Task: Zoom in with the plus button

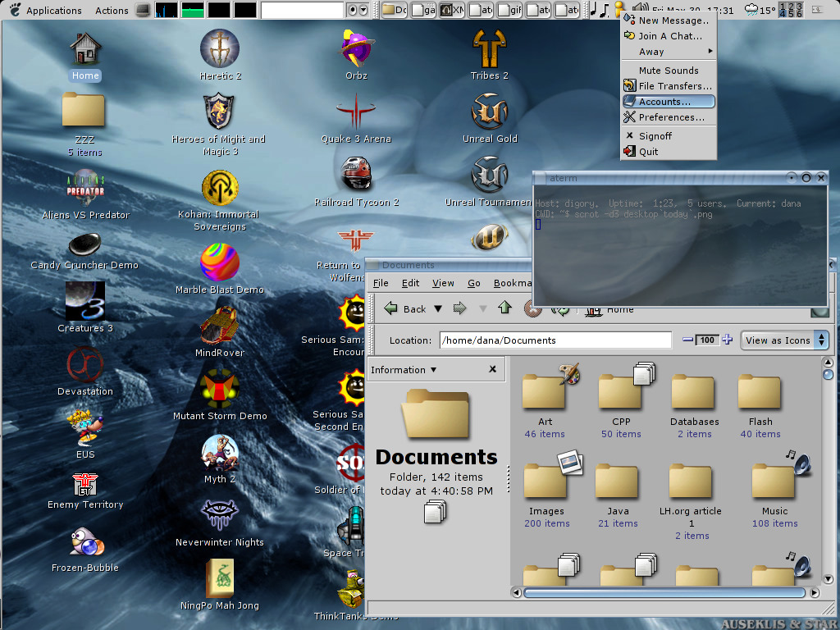Action: click(x=727, y=340)
